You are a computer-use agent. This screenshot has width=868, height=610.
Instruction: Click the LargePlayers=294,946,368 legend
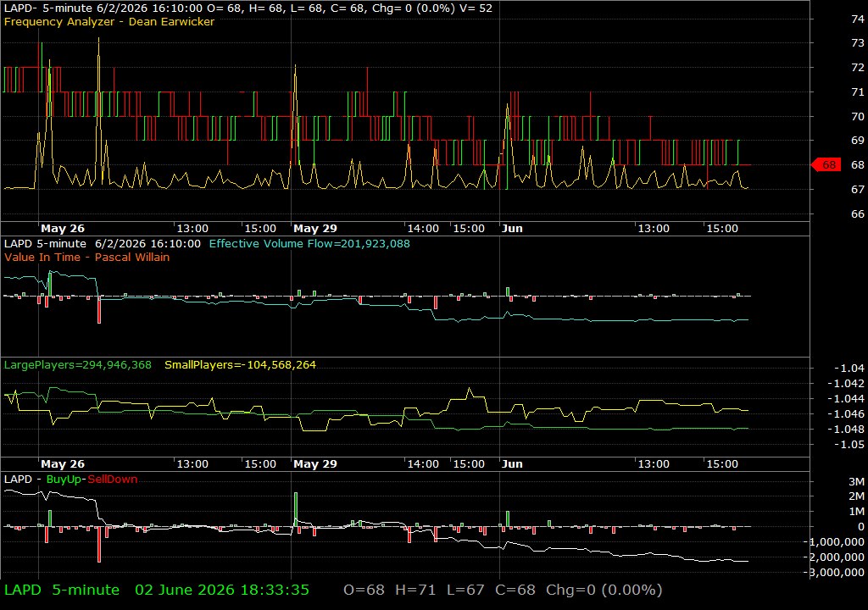coord(77,365)
